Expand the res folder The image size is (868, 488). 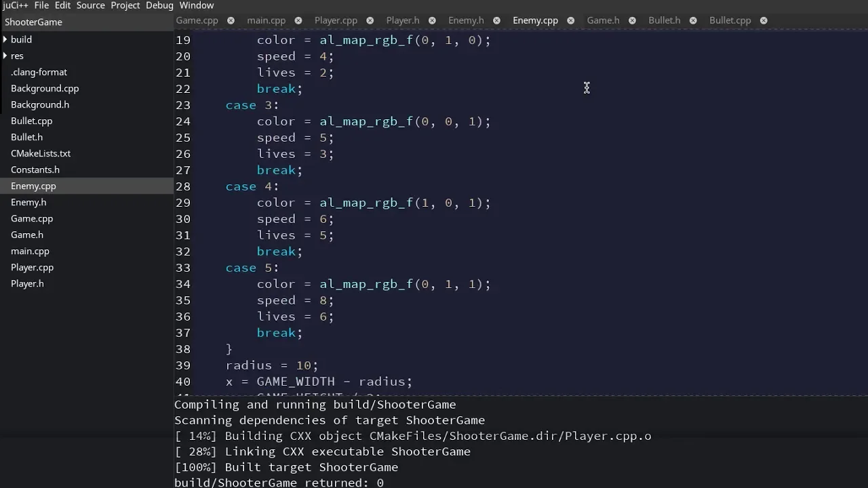coord(5,56)
